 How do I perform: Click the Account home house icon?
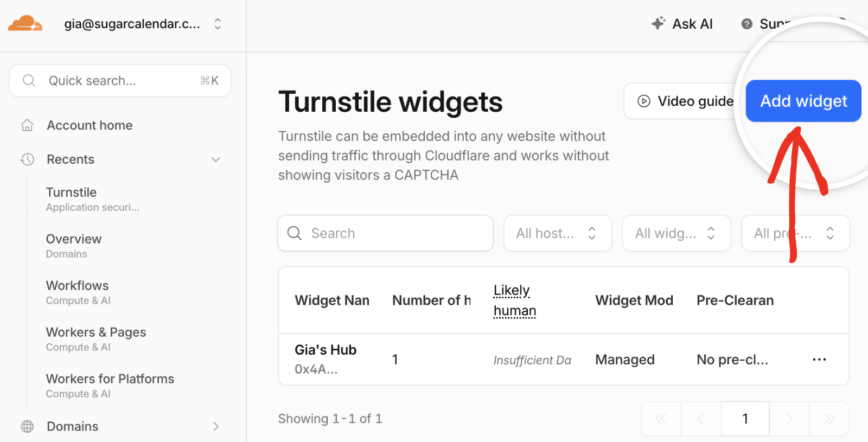pos(27,125)
